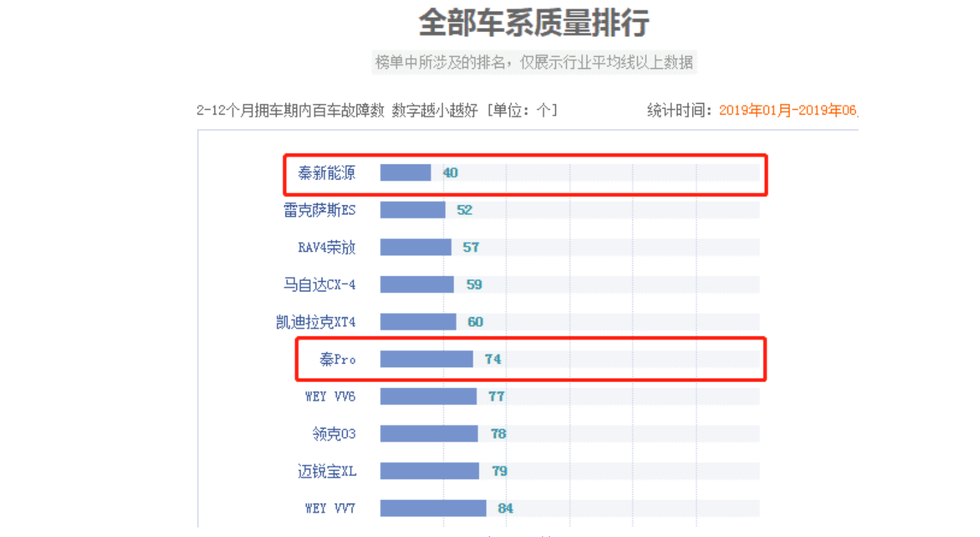Screen dimensions: 980x537
Task: Select the 领克03 blue bar
Action: click(430, 434)
